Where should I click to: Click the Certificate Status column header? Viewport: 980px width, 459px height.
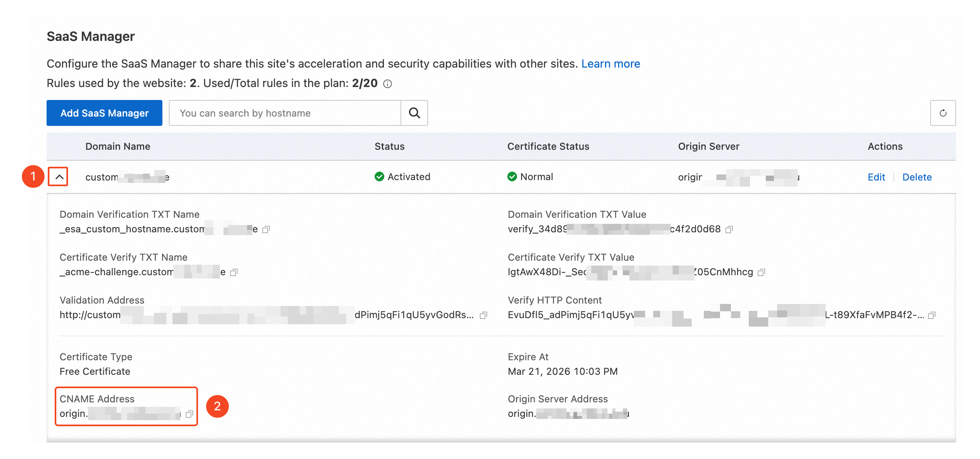548,147
